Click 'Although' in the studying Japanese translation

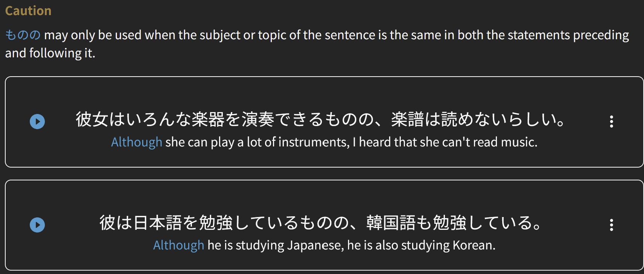[178, 245]
